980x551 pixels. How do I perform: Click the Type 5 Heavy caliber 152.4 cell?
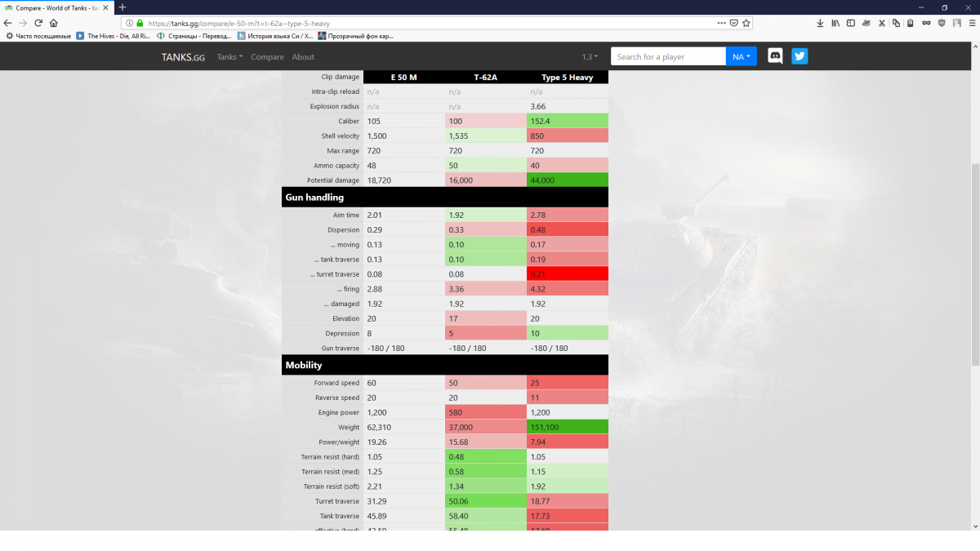(x=568, y=121)
